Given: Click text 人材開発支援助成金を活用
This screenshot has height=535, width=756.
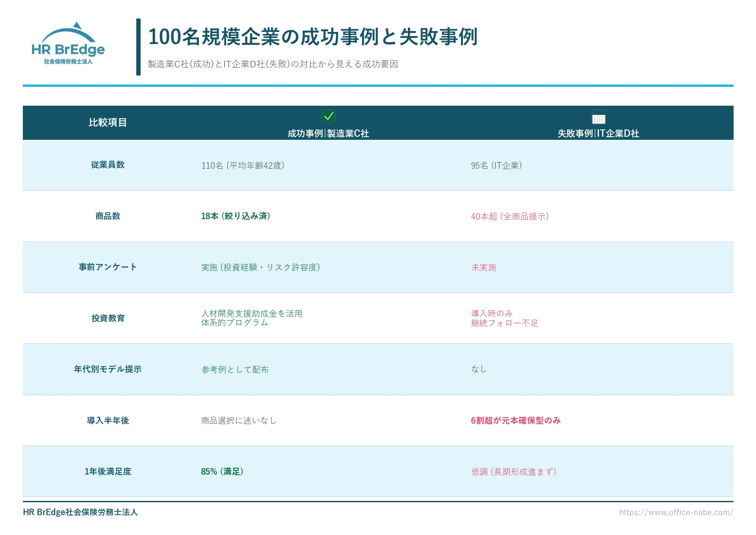Looking at the screenshot, I should pyautogui.click(x=252, y=313).
